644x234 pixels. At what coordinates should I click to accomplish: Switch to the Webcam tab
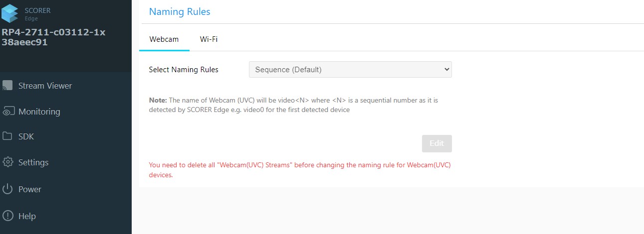[x=164, y=39]
